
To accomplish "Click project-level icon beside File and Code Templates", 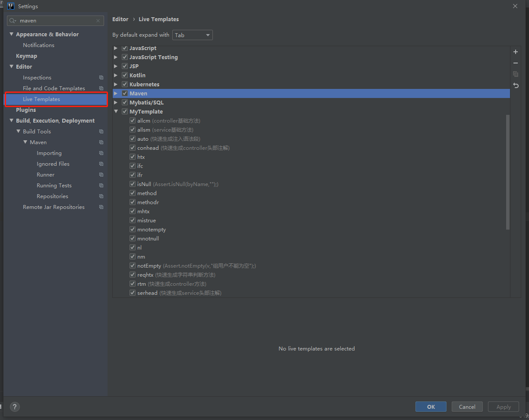I will (101, 88).
